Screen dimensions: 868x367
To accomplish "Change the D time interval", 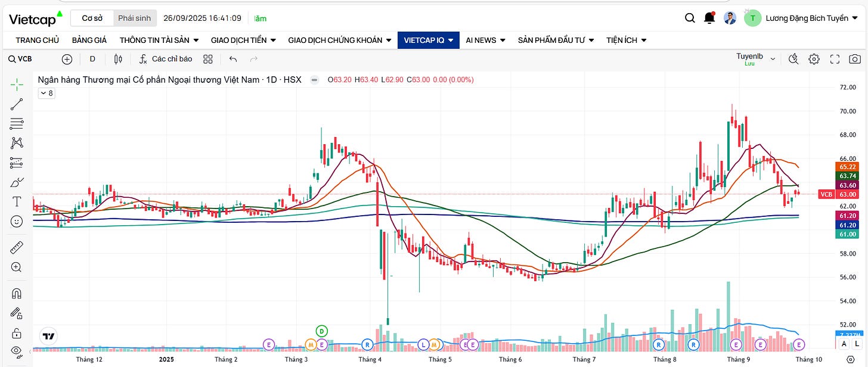I will click(x=92, y=59).
